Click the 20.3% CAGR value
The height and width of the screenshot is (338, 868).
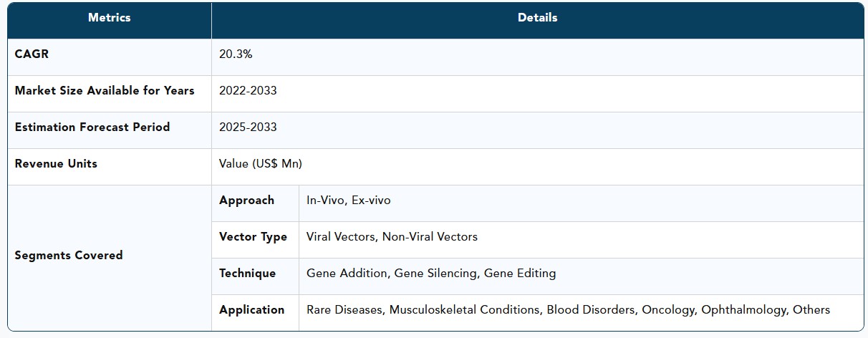[235, 54]
